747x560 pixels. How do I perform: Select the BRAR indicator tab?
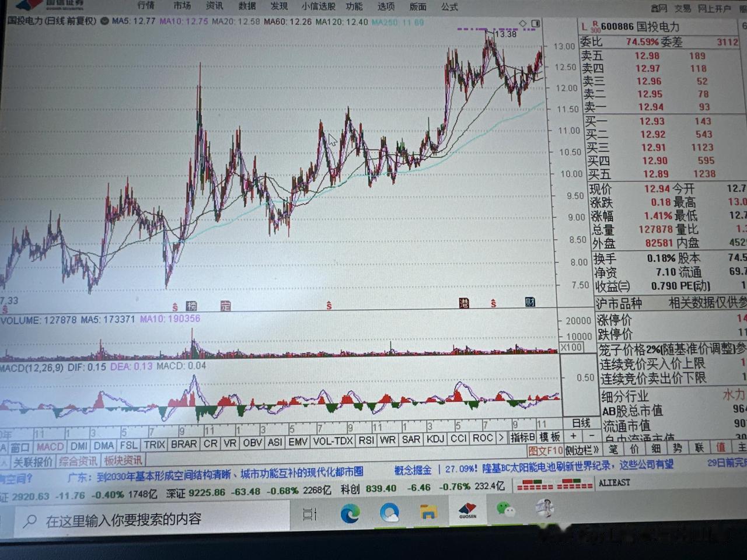point(184,444)
